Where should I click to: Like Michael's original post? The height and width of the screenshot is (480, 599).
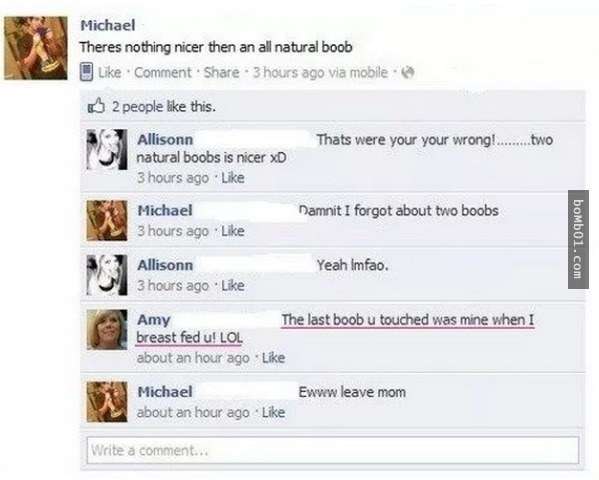pyautogui.click(x=110, y=72)
